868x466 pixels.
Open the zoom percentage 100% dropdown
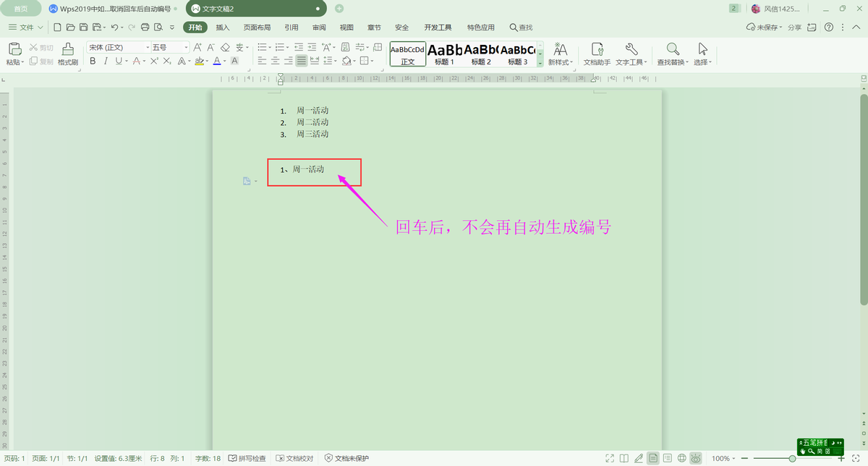tap(723, 458)
